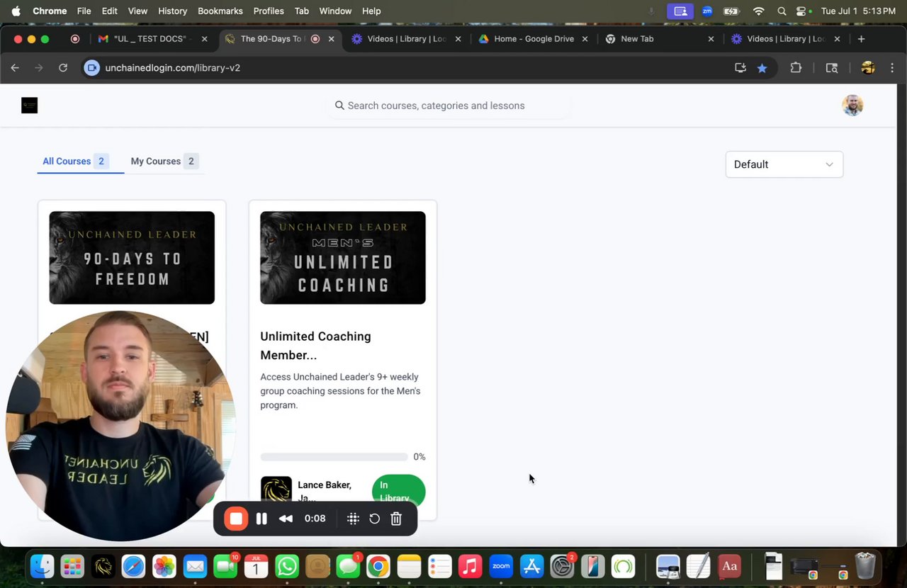Click the Search courses, categories and lessons field

click(449, 106)
